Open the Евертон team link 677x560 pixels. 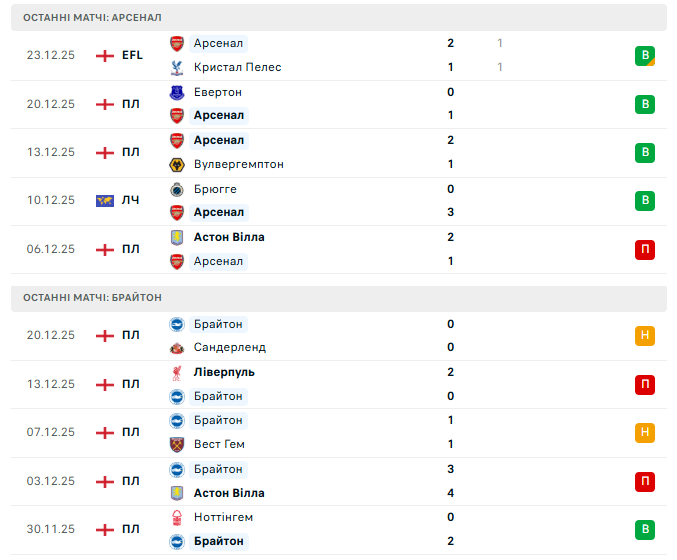click(217, 92)
